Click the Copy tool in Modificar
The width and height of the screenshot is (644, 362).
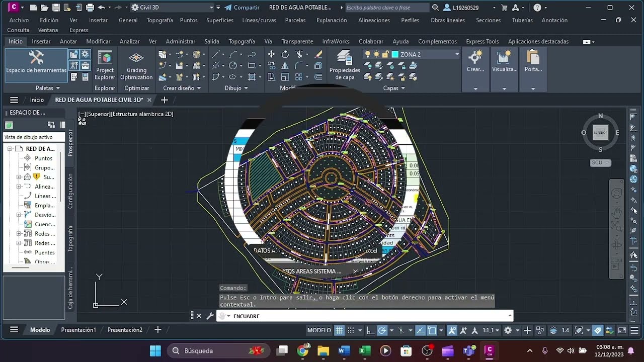pyautogui.click(x=271, y=66)
